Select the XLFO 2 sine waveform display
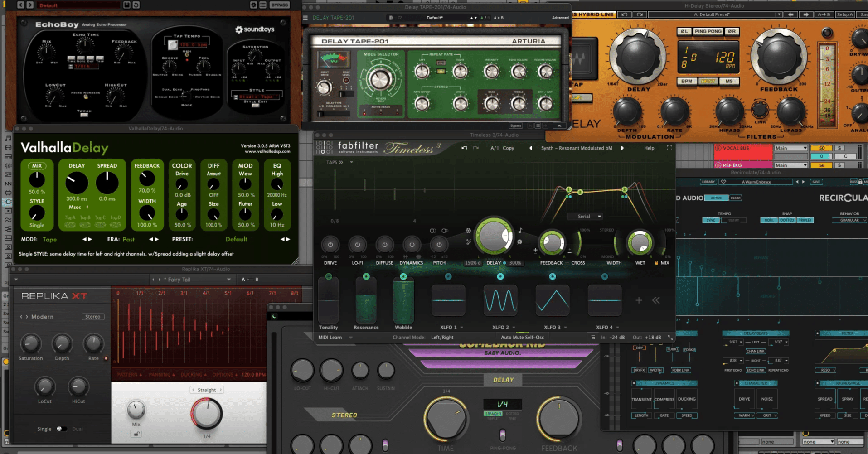Viewport: 868px width, 454px height. 500,300
